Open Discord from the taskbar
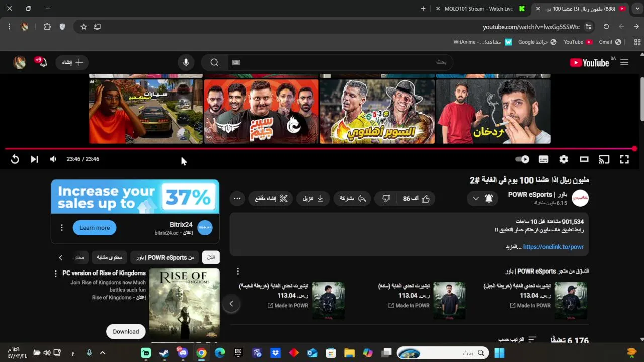The image size is (644, 362). coord(183,353)
